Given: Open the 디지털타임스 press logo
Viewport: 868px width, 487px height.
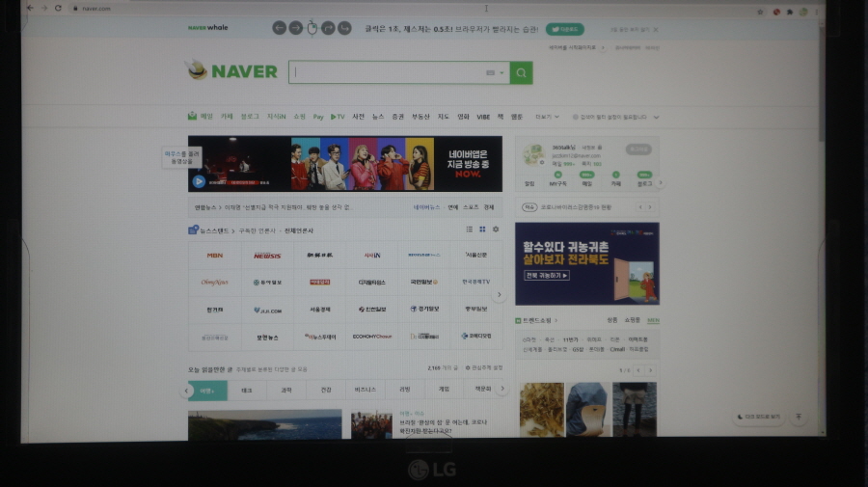Looking at the screenshot, I should [x=372, y=283].
